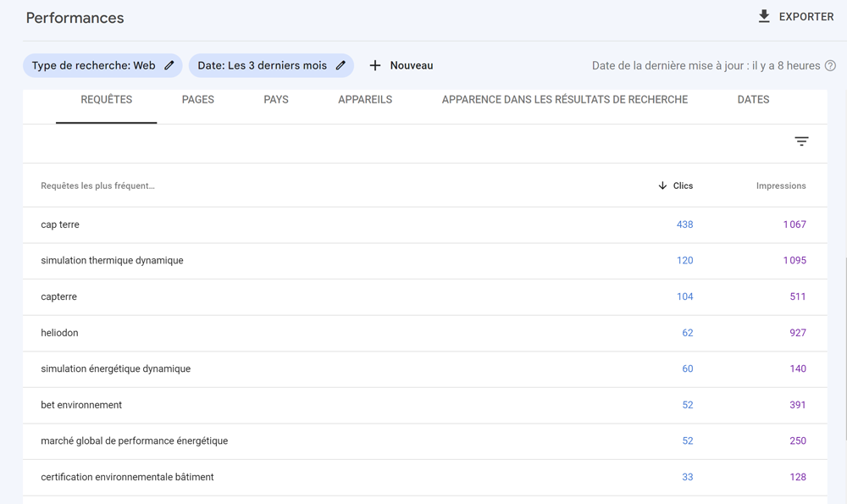Sort by the Clics column header
The width and height of the screenshot is (847, 504).
pyautogui.click(x=683, y=186)
